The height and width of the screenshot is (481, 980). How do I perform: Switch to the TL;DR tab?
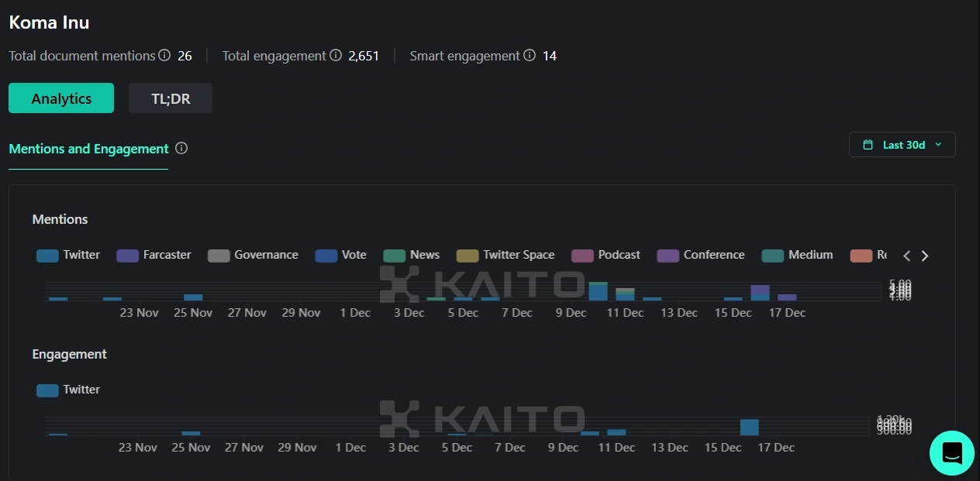tap(170, 98)
